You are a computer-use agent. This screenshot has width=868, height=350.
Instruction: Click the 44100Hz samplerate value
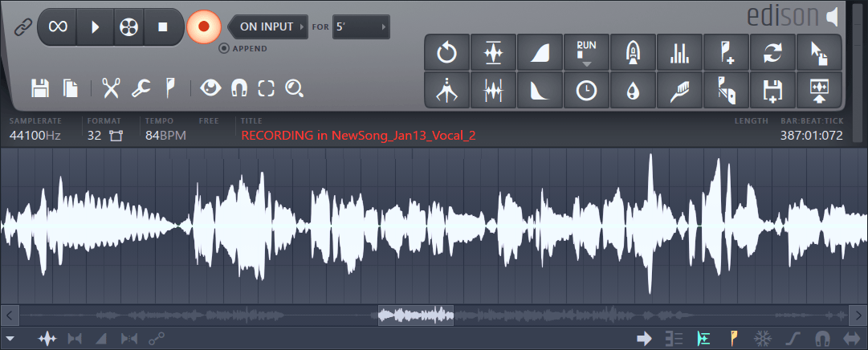pos(35,136)
